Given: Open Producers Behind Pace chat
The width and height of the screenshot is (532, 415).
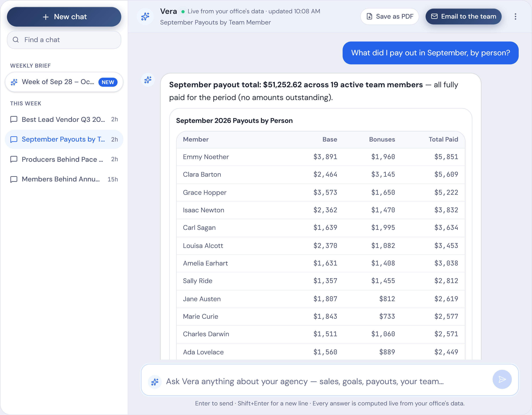Looking at the screenshot, I should click(64, 159).
